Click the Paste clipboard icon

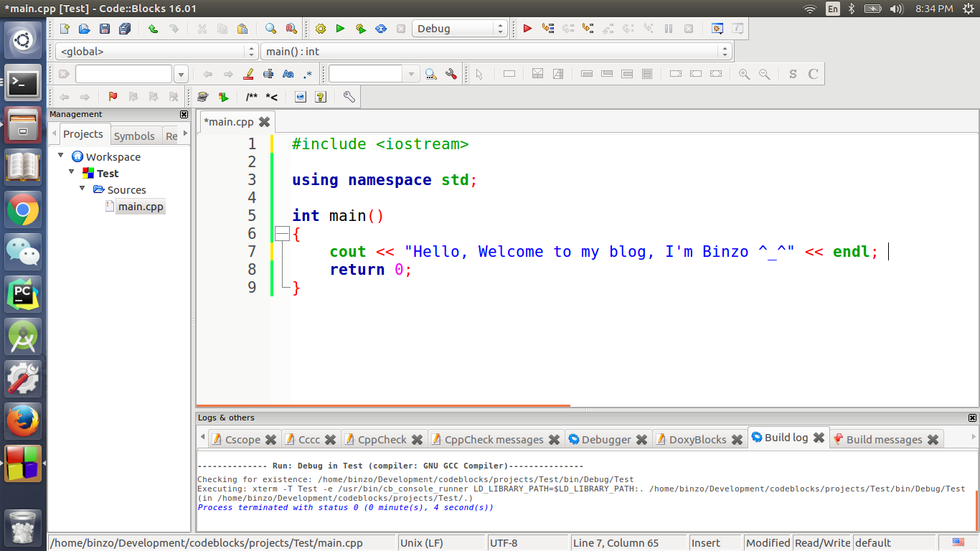242,29
